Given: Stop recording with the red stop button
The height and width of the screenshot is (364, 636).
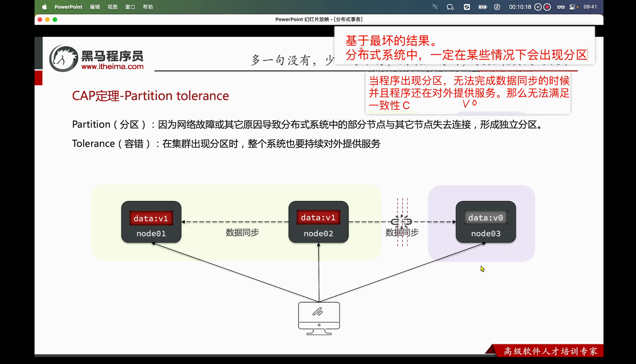Looking at the screenshot, I should [547, 7].
